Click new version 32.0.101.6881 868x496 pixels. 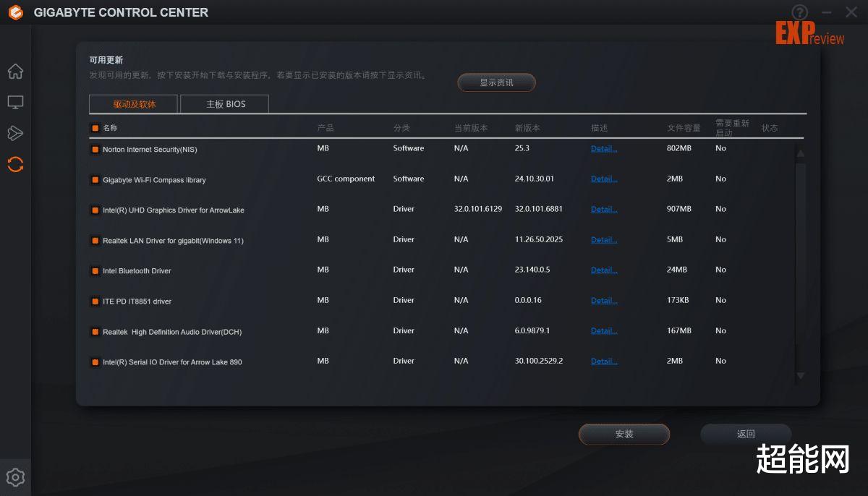point(539,209)
